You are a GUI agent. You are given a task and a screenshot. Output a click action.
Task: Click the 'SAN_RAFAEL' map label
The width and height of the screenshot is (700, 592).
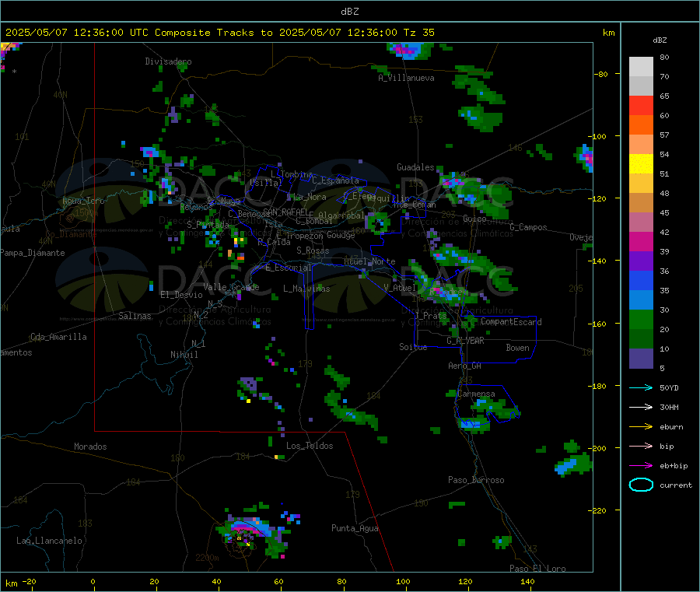(285, 212)
